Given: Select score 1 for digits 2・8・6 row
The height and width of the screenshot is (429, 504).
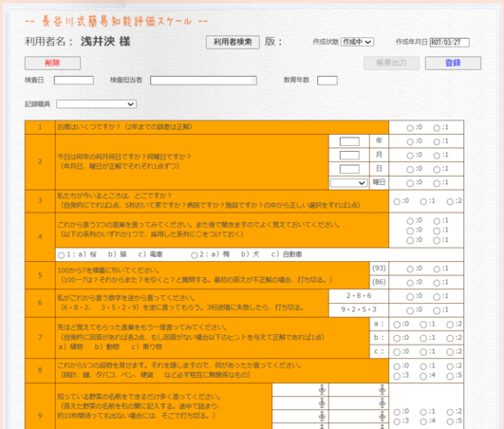Looking at the screenshot, I should click(x=437, y=297).
